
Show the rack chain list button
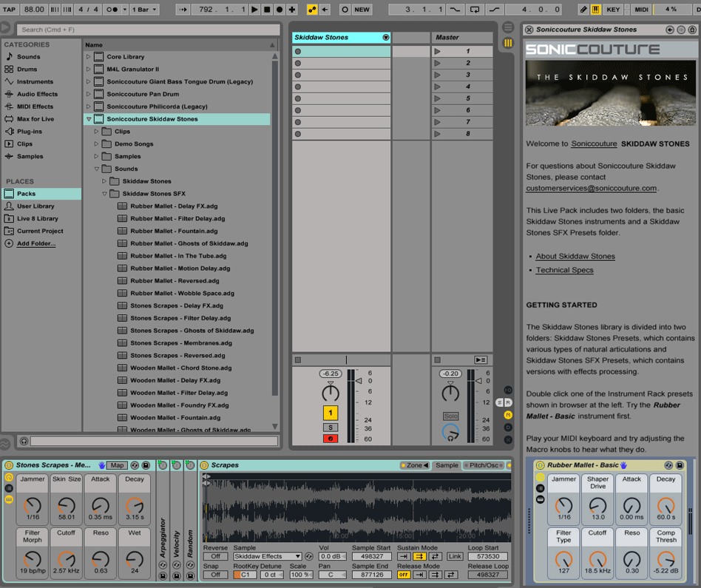point(8,488)
